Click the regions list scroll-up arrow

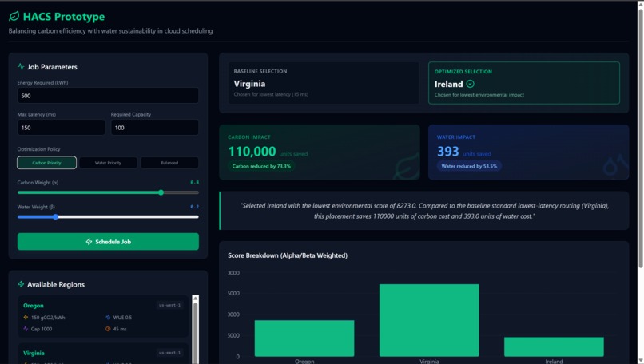[x=196, y=298]
